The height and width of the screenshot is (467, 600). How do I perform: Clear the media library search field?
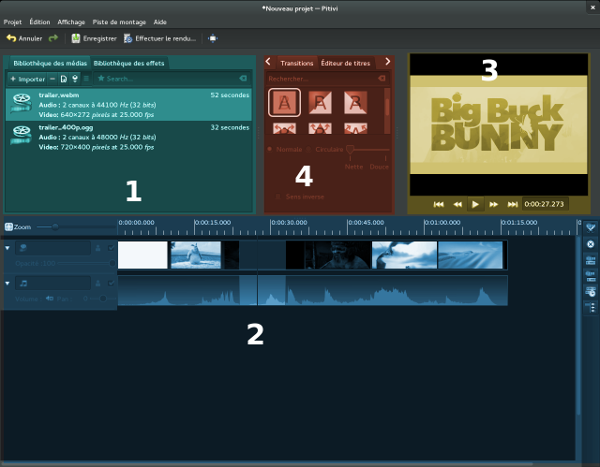(241, 78)
